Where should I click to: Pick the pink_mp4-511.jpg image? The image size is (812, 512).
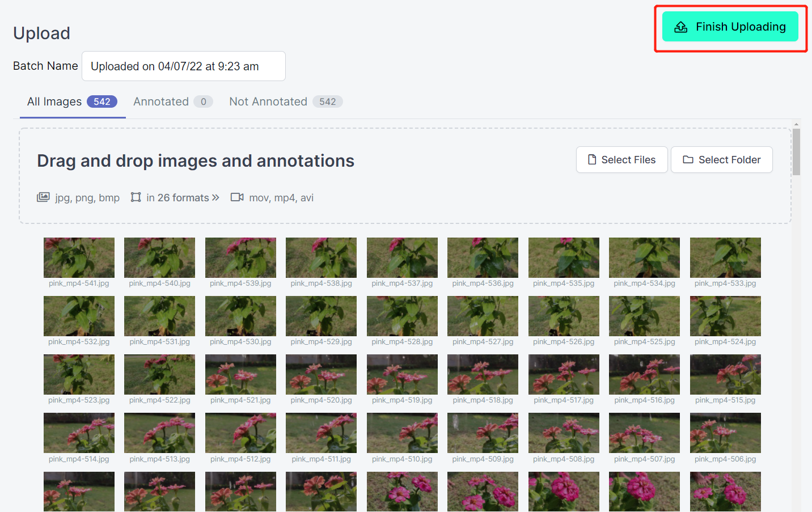click(x=322, y=433)
